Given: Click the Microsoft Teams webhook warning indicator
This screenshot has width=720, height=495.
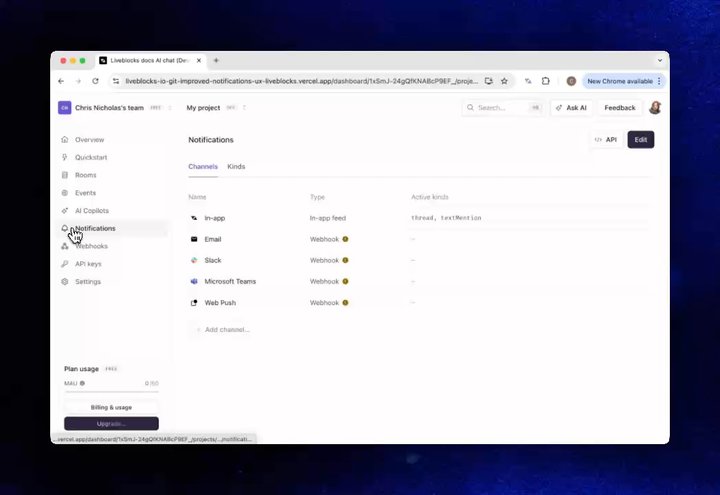Looking at the screenshot, I should click(x=345, y=281).
